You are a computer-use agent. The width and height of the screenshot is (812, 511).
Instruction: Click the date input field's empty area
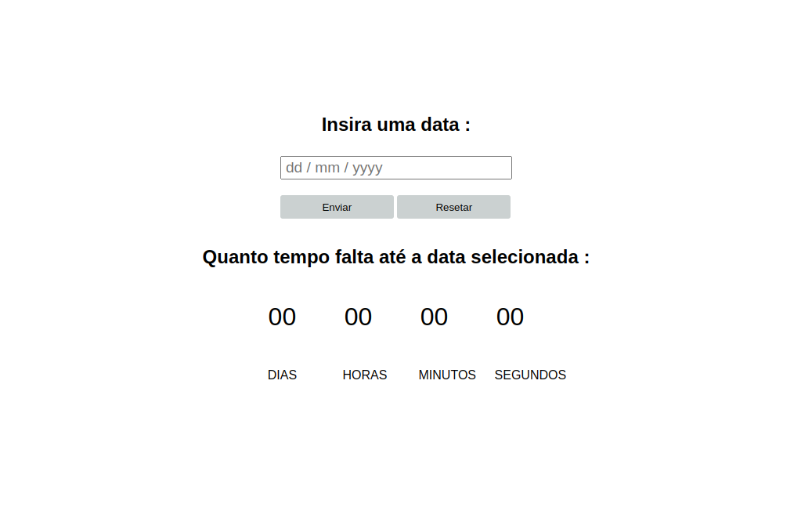tap(454, 168)
